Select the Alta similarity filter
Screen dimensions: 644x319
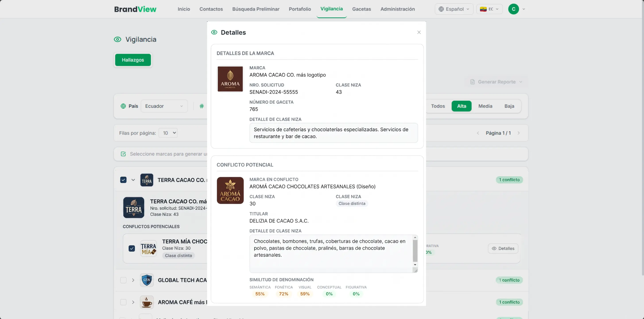click(x=462, y=106)
